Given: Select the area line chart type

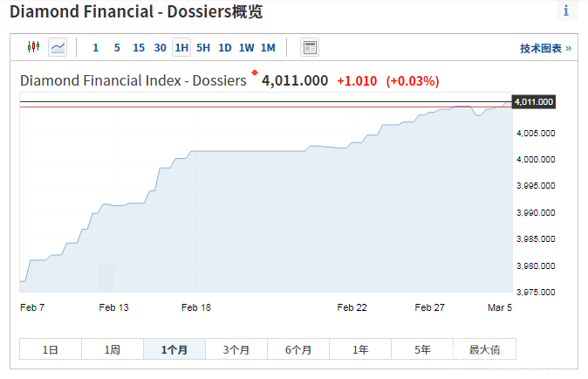Looking at the screenshot, I should [x=58, y=47].
